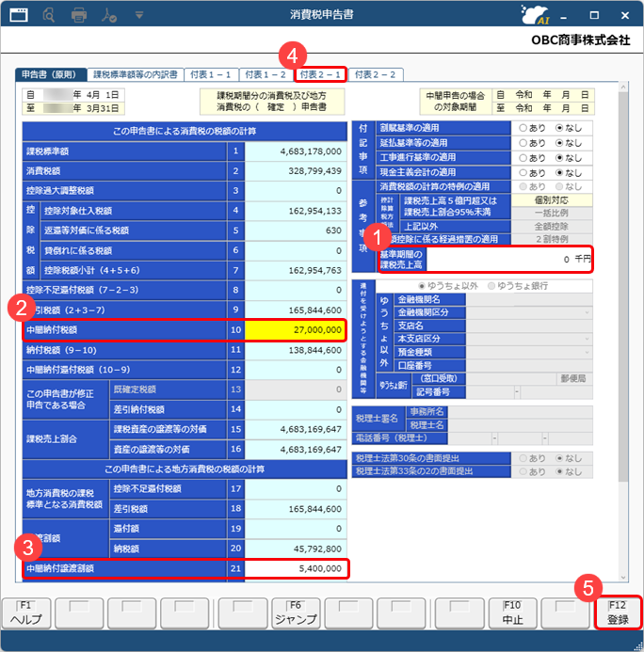Click the 中間納付還付税額 value in row 12

tap(296, 370)
